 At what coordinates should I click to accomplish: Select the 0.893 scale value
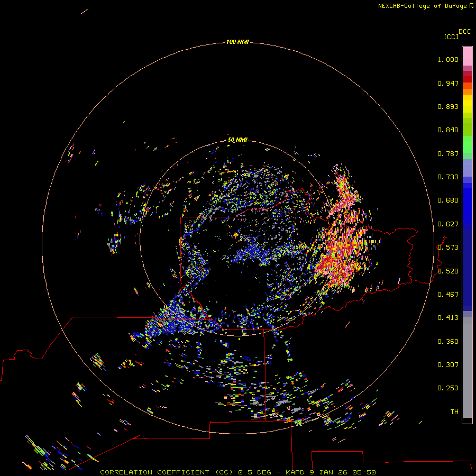point(448,106)
